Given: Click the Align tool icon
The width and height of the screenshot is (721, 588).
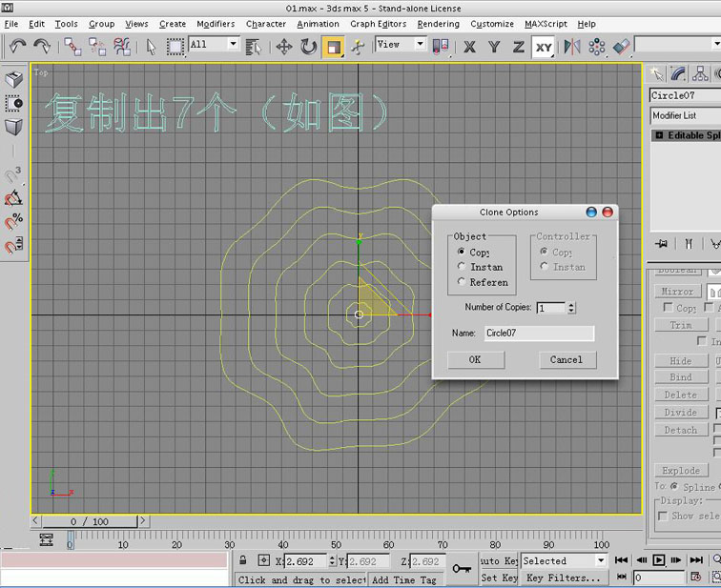Looking at the screenshot, I should coord(621,47).
